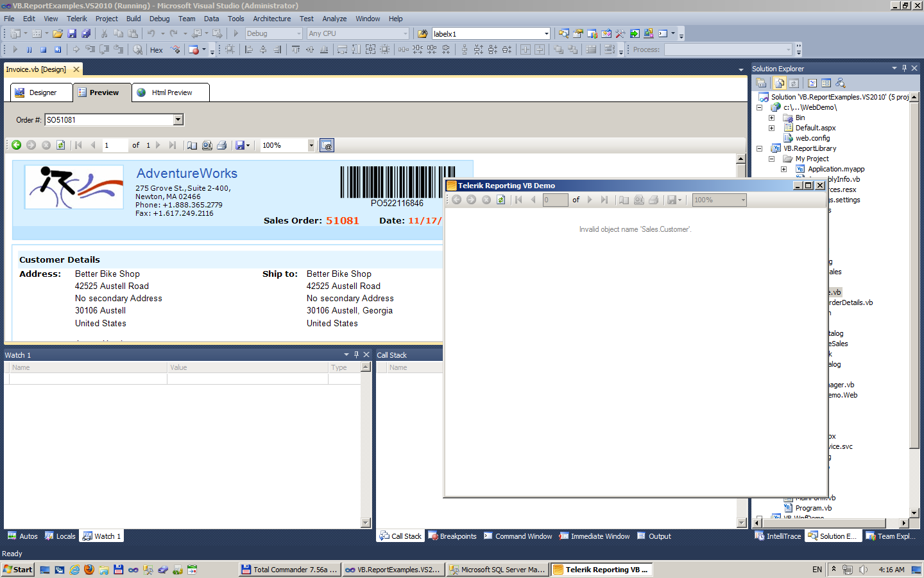Open the Breakpoints tab
This screenshot has height=578, width=924.
click(x=452, y=536)
